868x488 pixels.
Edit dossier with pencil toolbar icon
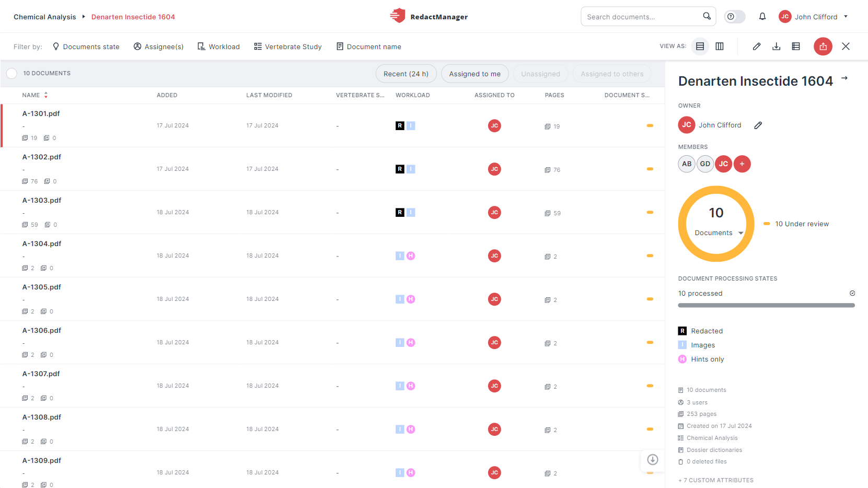tap(757, 47)
